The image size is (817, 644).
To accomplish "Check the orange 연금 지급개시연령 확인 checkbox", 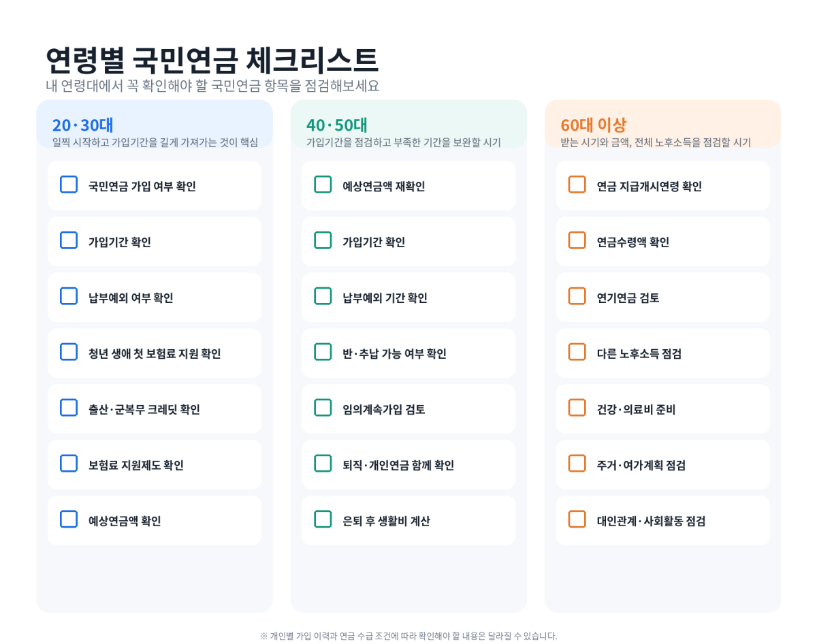I will pos(577,184).
